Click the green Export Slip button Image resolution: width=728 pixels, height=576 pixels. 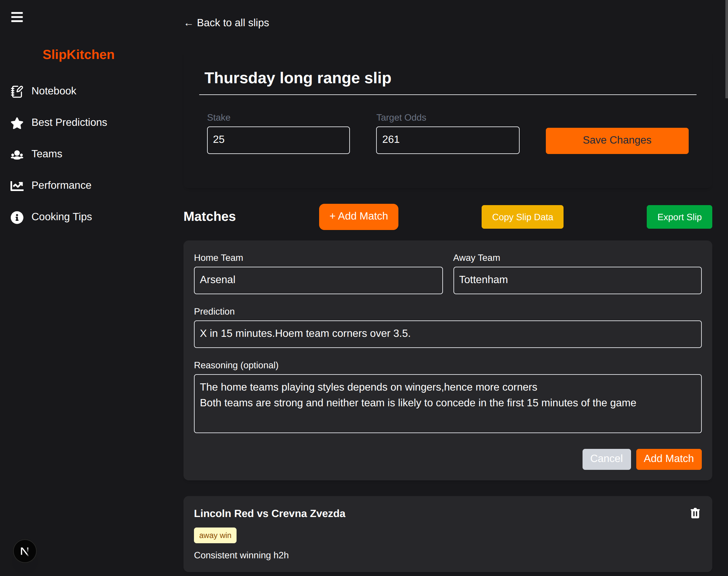679,217
